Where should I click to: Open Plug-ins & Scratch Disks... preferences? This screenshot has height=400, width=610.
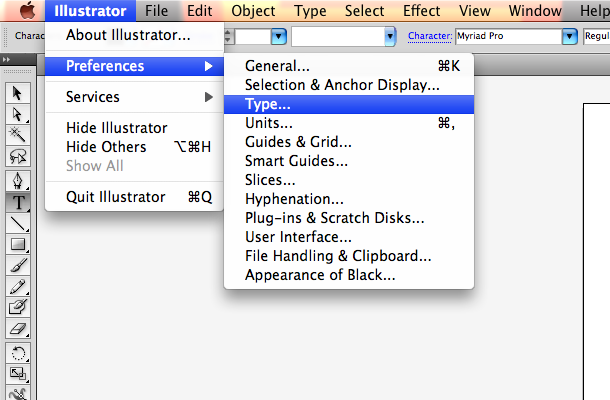point(349,218)
